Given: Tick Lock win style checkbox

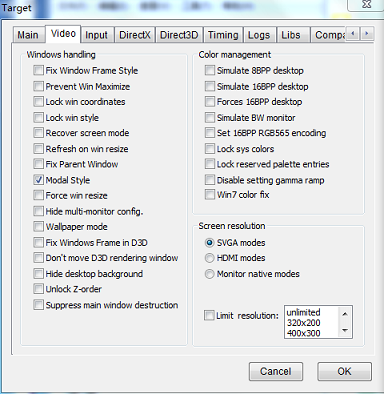Looking at the screenshot, I should point(38,117).
